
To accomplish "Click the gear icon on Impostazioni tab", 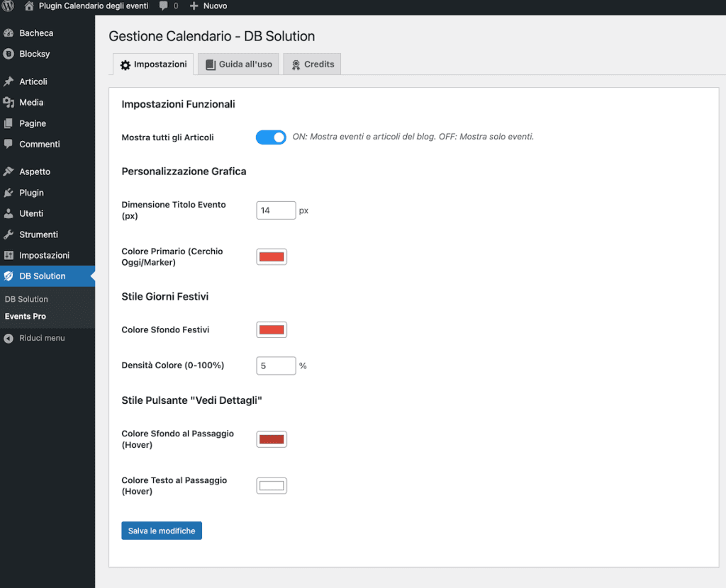I will (x=125, y=64).
